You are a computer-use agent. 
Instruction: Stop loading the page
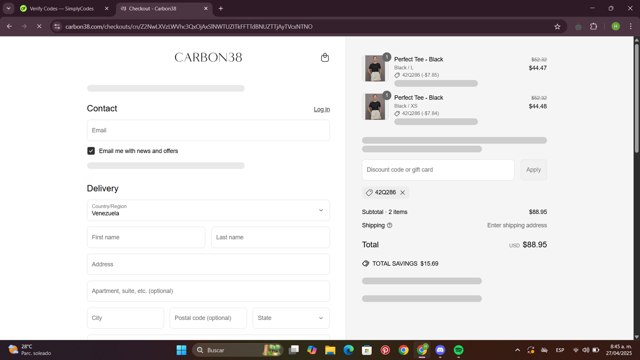[39, 27]
